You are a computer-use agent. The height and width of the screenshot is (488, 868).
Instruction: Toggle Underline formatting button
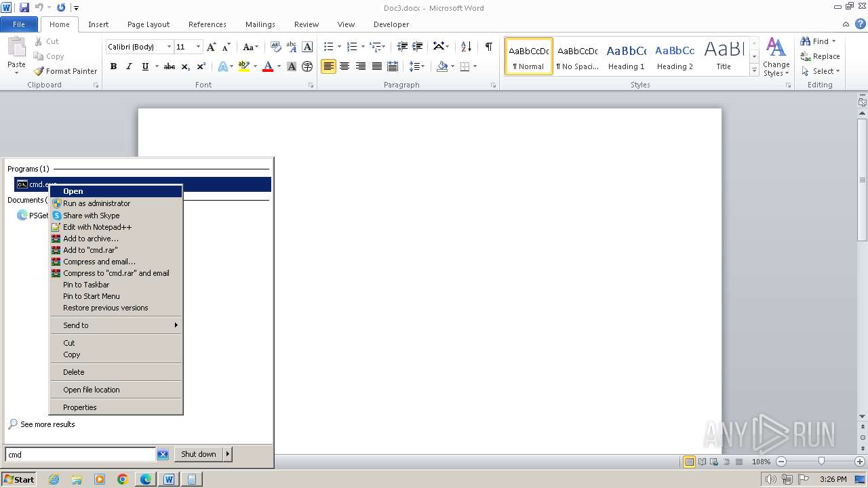145,66
